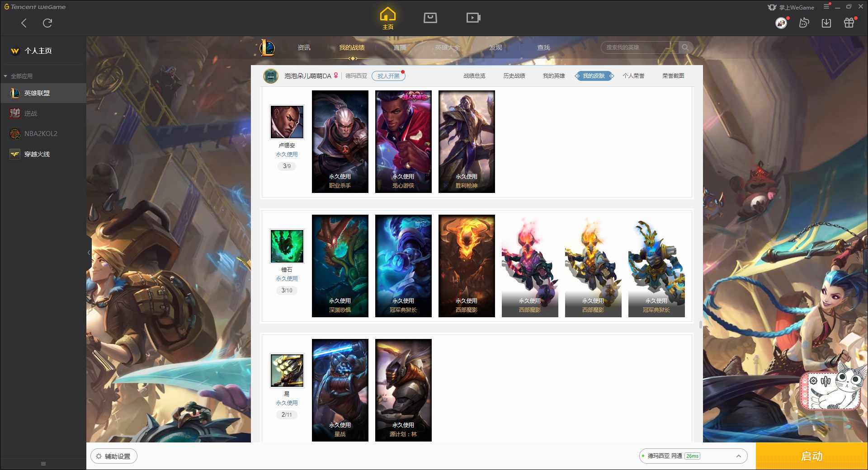Viewport: 868px width, 470px height.
Task: Open the 战绩总览 sub-tab
Action: [x=474, y=76]
